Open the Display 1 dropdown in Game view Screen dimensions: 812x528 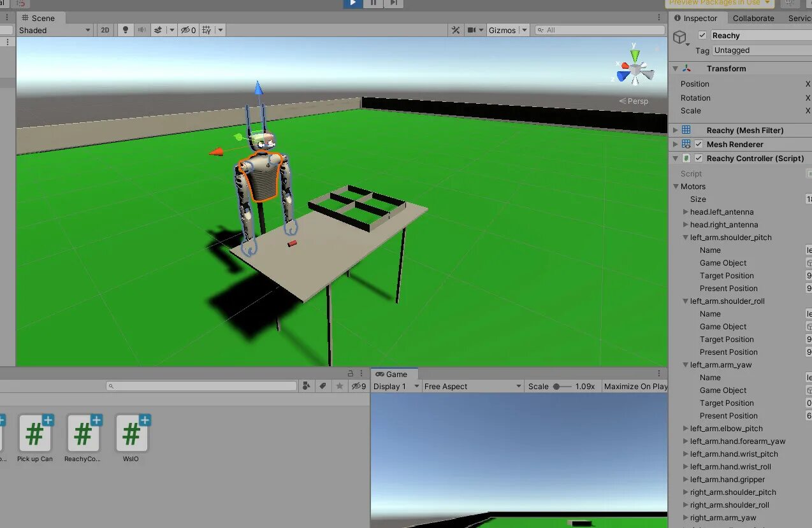tap(396, 386)
